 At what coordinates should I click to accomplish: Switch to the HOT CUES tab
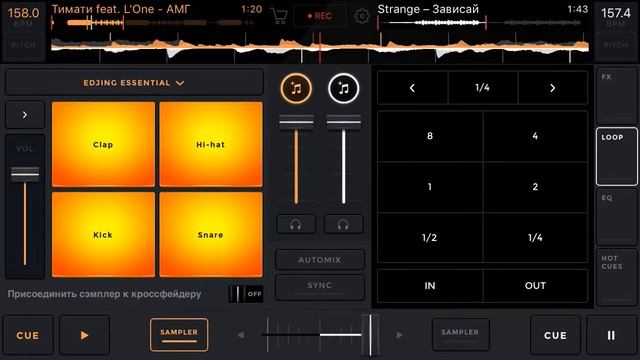pos(616,278)
